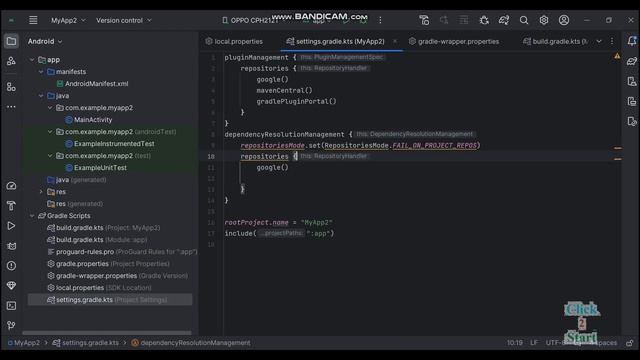Show more tool windows ellipsis
640x360 pixels.
(x=11, y=107)
